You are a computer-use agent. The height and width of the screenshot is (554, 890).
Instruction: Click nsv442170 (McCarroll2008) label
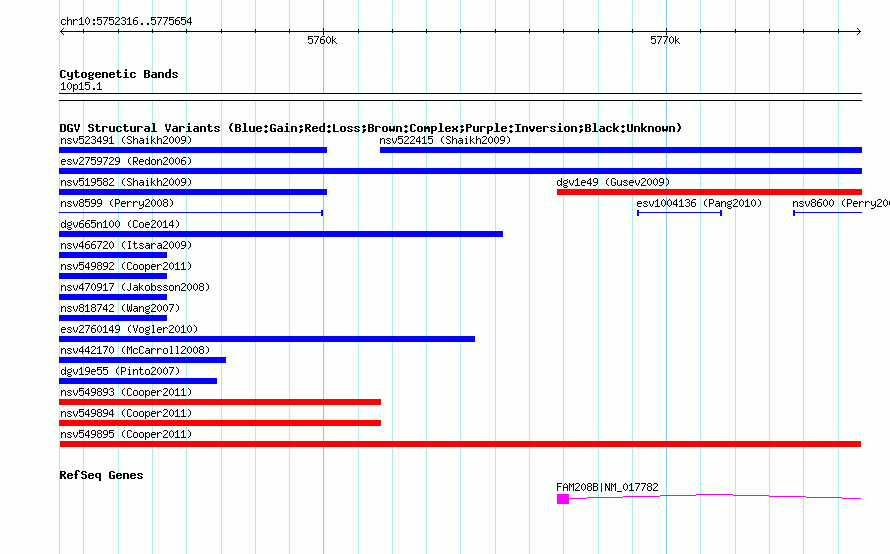pyautogui.click(x=135, y=350)
